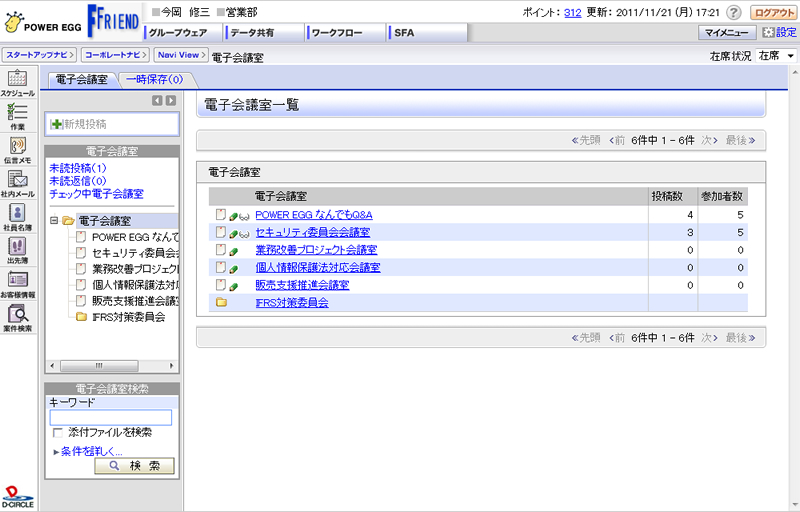Click the help question mark icon
Screen dimensions: 800x512
[733, 13]
